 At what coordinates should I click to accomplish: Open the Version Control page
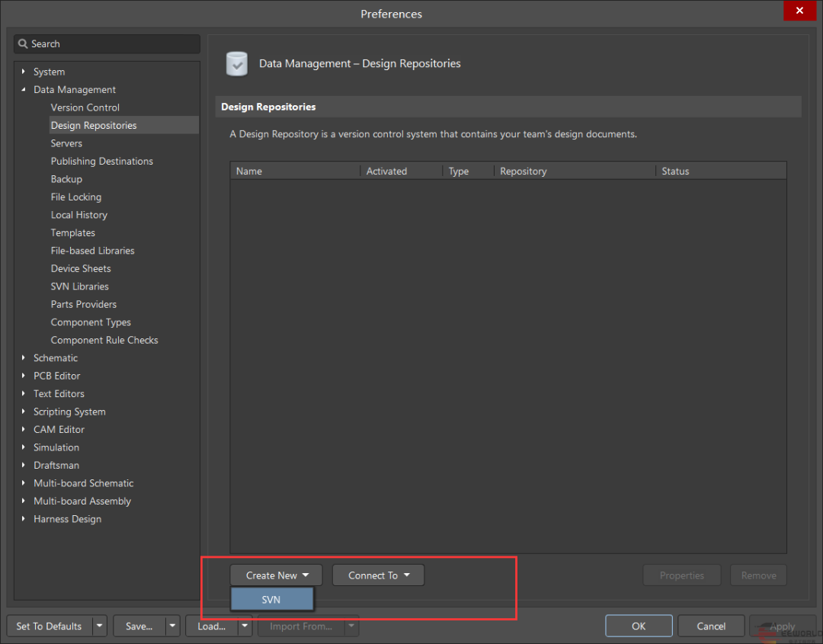(85, 107)
